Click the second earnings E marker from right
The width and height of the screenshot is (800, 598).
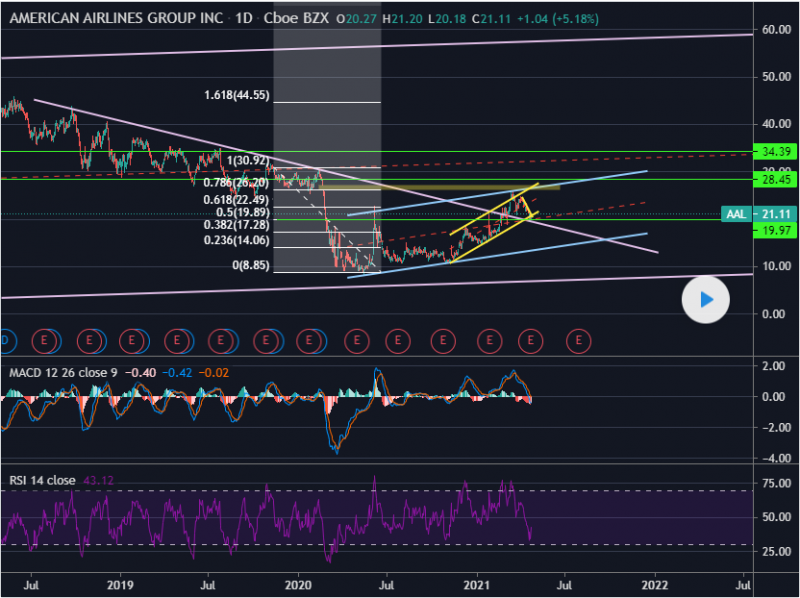[x=533, y=341]
